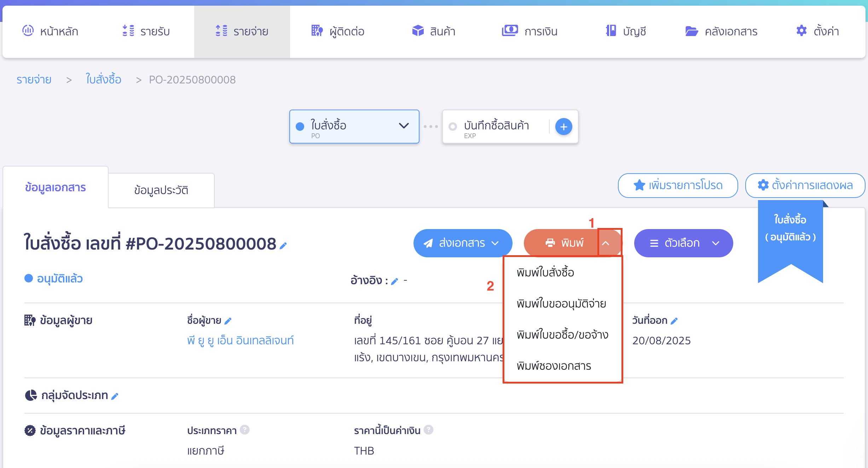Click the อนุมัติแล้ว status label

coord(60,279)
